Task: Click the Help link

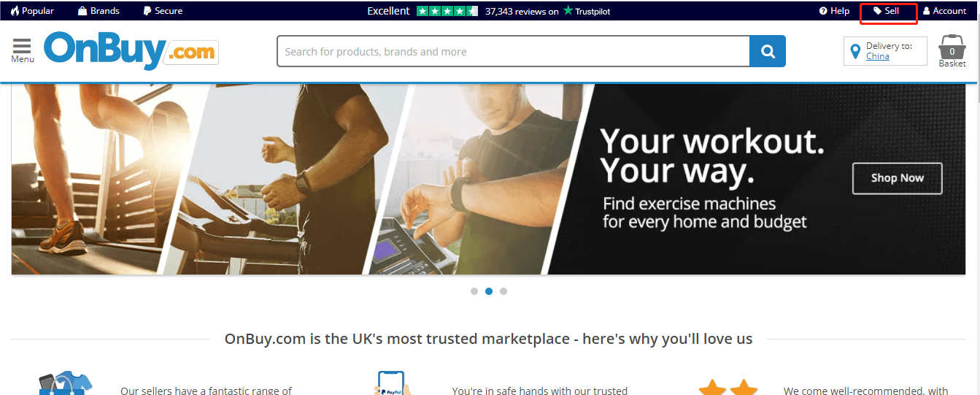Action: 834,11
